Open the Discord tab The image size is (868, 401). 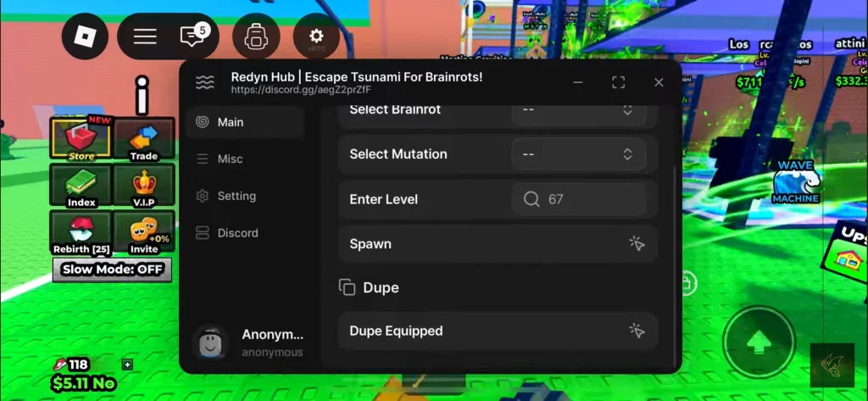pyautogui.click(x=245, y=233)
